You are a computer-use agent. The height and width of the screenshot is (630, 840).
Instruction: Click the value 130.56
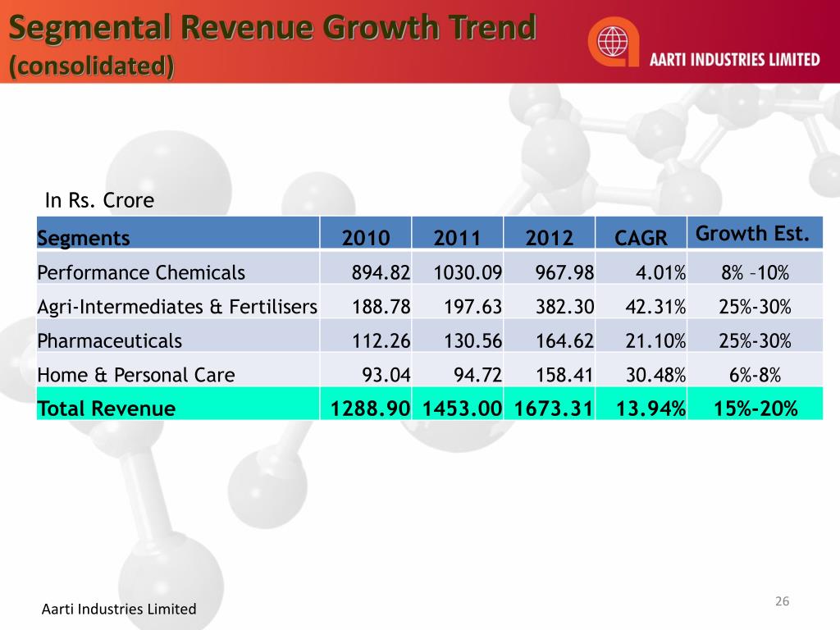[473, 340]
